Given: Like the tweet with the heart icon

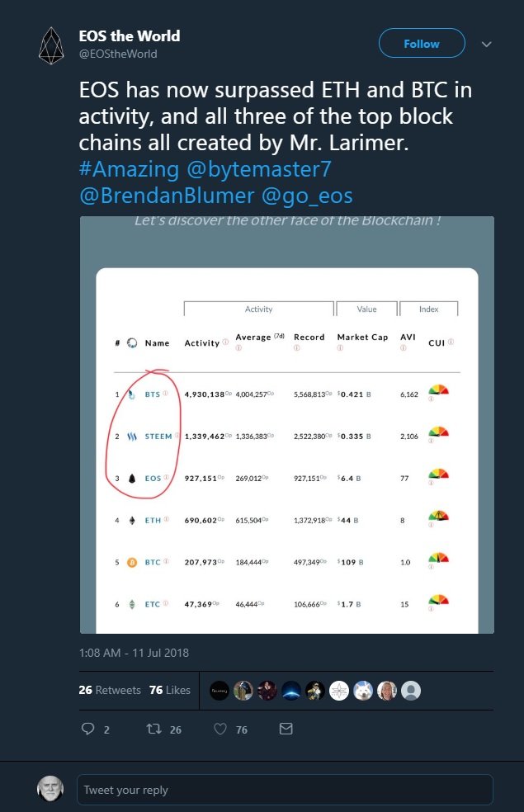Looking at the screenshot, I should 220,729.
